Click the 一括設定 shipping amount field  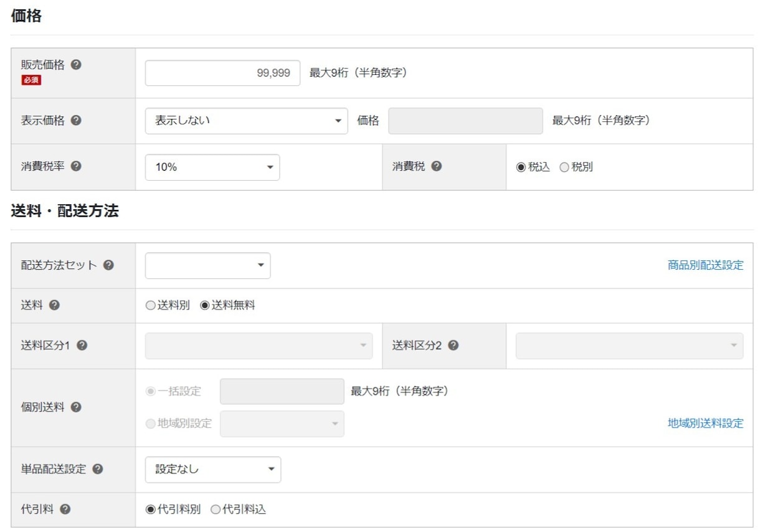pyautogui.click(x=282, y=391)
